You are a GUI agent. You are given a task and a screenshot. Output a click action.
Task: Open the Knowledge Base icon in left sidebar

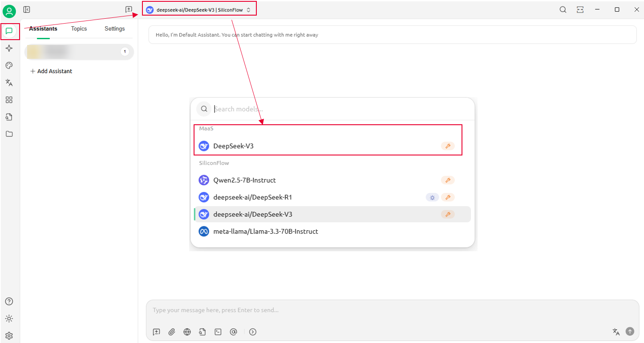[x=9, y=117]
